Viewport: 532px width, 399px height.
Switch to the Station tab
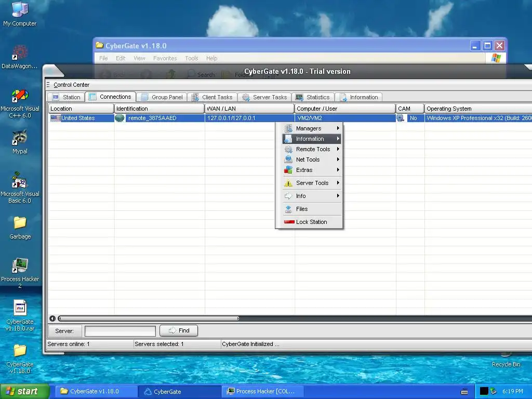(66, 97)
